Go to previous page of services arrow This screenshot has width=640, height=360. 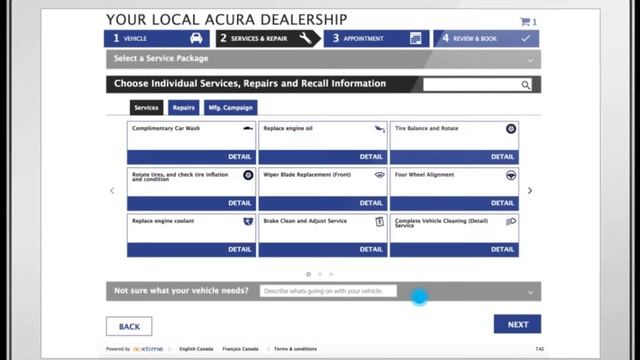[x=112, y=191]
